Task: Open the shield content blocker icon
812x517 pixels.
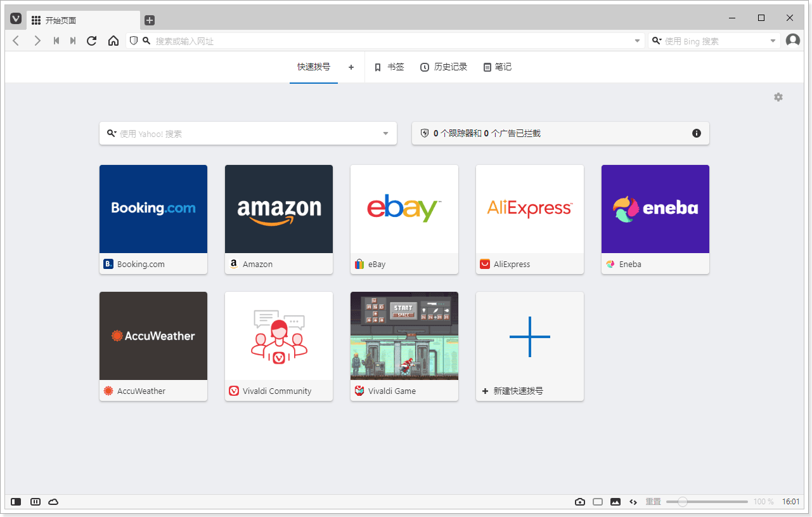Action: pyautogui.click(x=133, y=41)
